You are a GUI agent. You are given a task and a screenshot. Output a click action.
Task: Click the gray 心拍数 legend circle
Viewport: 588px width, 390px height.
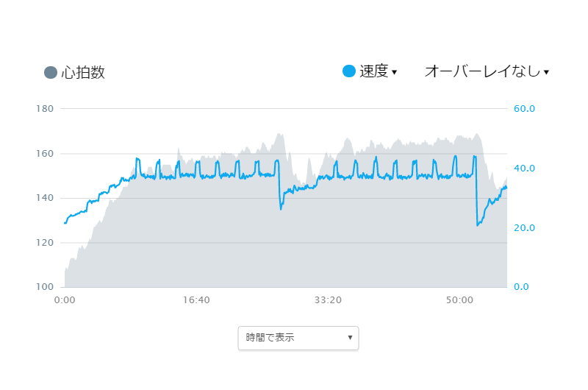tap(51, 72)
